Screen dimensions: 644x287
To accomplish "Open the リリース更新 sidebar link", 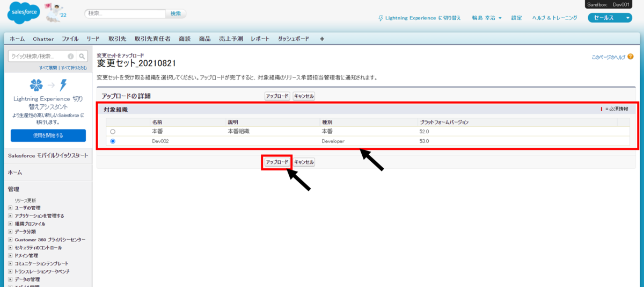I will tap(26, 200).
